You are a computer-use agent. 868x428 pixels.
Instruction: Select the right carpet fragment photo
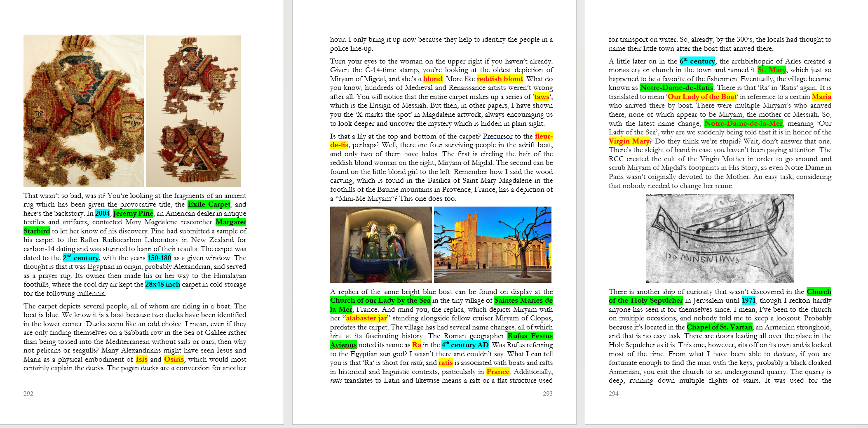(x=193, y=111)
